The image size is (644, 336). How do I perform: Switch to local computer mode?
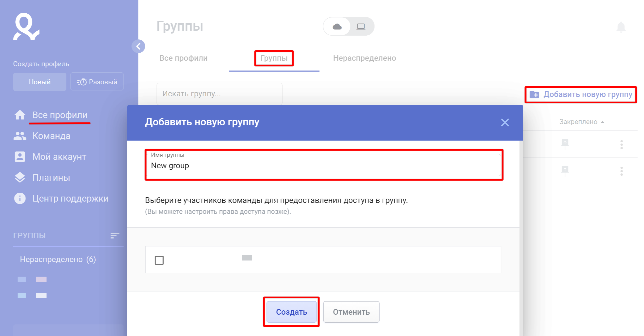[x=361, y=26]
